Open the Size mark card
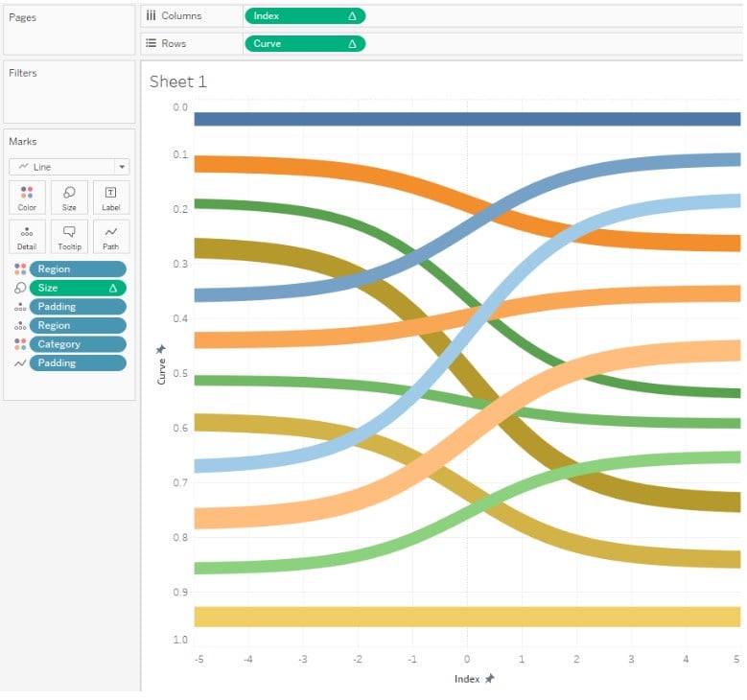Viewport: 747px width, 700px height. click(69, 198)
